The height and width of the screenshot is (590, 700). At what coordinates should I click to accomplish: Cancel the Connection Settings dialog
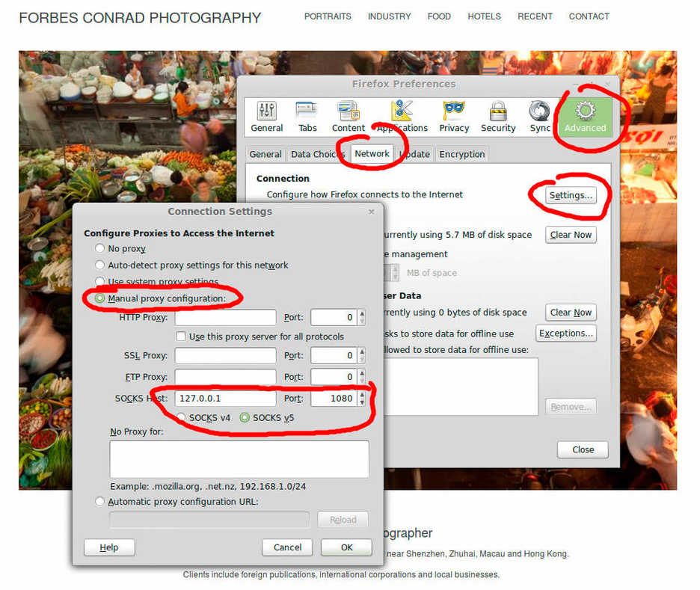click(287, 547)
